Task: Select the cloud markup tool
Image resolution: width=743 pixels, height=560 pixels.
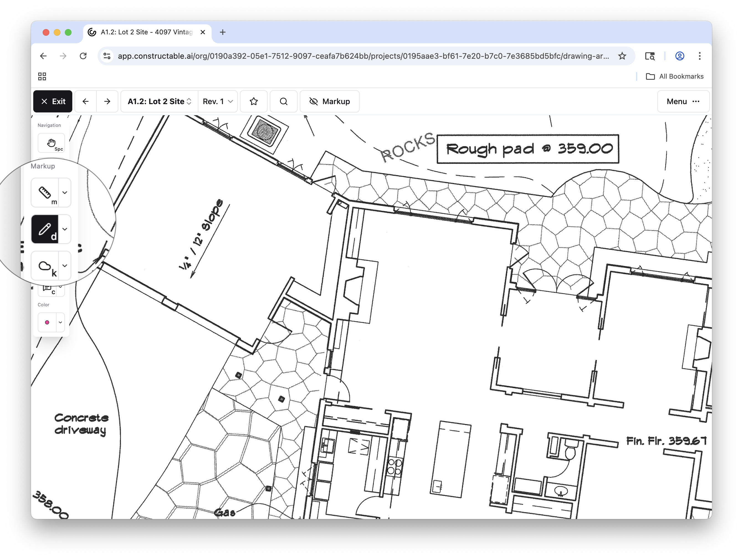Action: (x=45, y=266)
